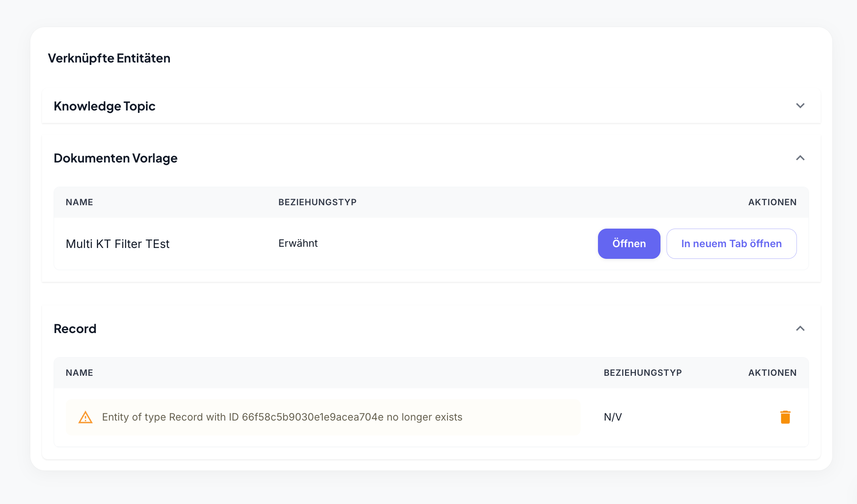Viewport: 857px width, 504px height.
Task: Click the Knowledge Topic heading
Action: (x=105, y=106)
